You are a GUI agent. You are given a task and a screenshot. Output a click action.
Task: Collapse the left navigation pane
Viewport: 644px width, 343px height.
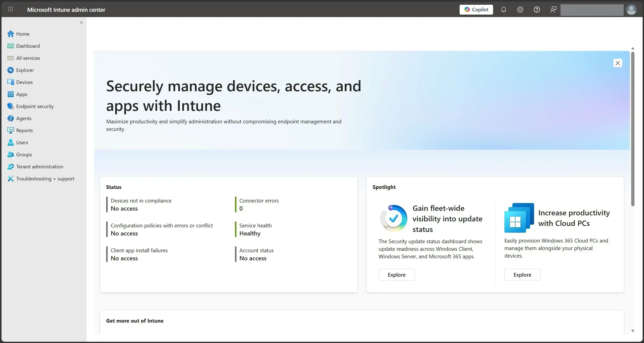81,22
